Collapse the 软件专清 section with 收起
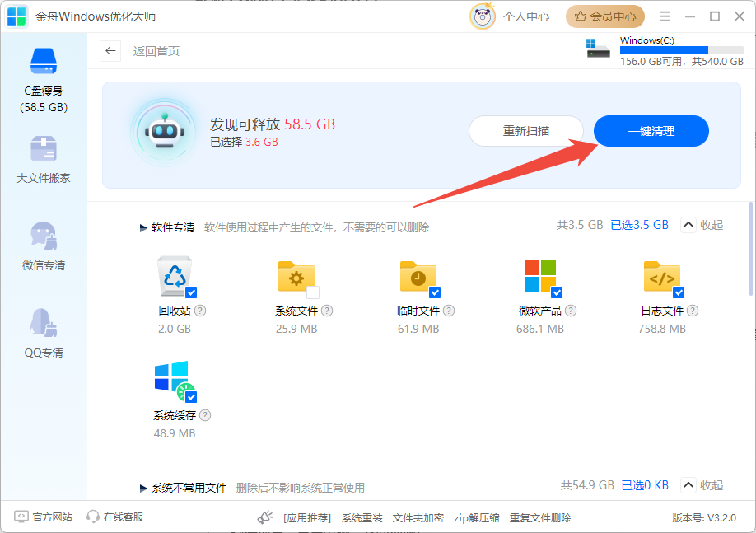The height and width of the screenshot is (533, 756). coord(702,225)
